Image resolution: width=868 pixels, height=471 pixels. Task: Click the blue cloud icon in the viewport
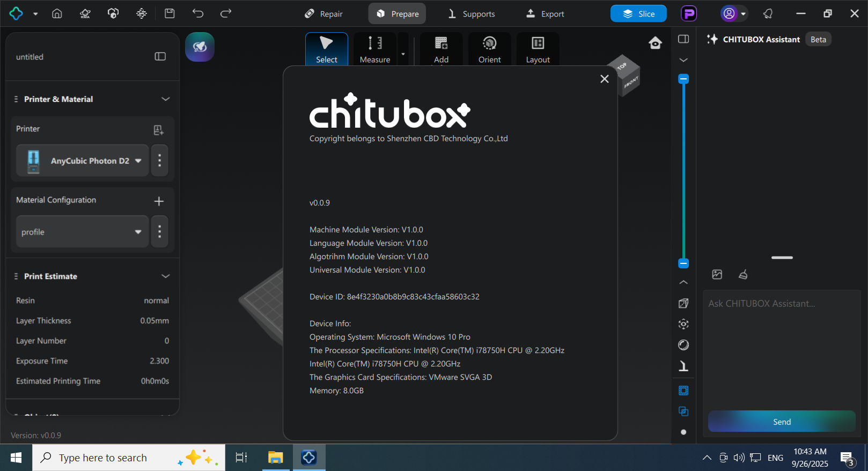click(x=200, y=47)
